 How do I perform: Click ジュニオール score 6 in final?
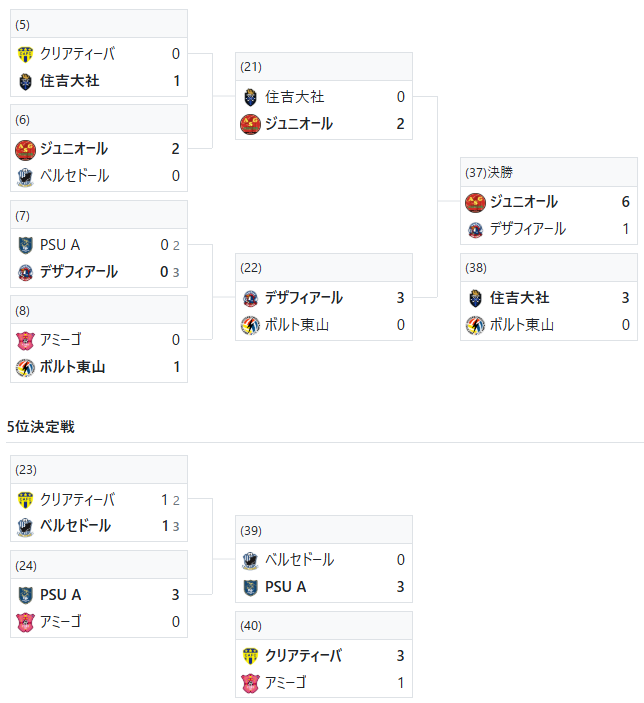[626, 202]
